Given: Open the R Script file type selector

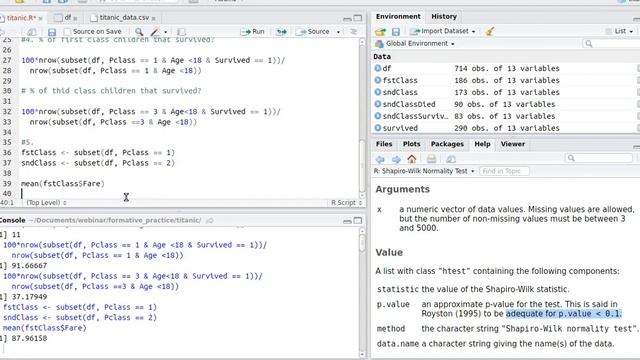Looking at the screenshot, I should [347, 202].
